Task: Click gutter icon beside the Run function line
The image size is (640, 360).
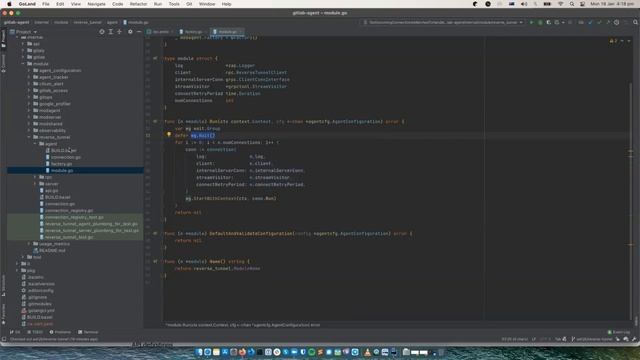Action: click(x=155, y=121)
